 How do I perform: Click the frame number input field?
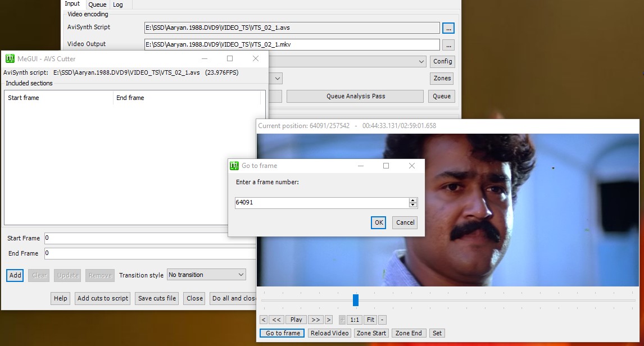(322, 202)
